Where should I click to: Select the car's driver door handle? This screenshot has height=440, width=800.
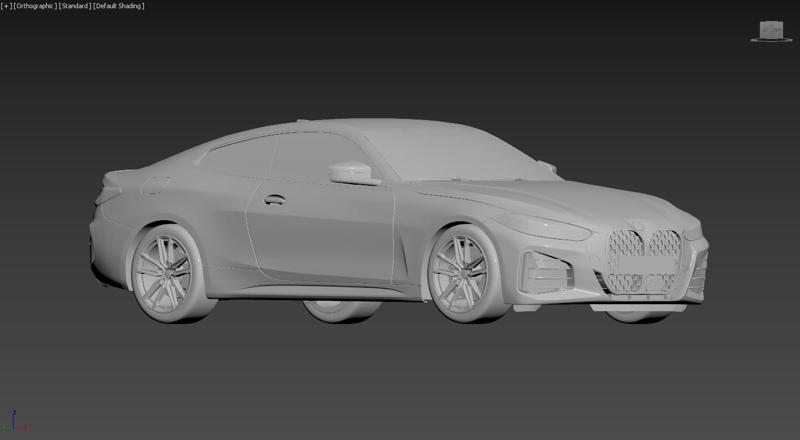pyautogui.click(x=274, y=200)
